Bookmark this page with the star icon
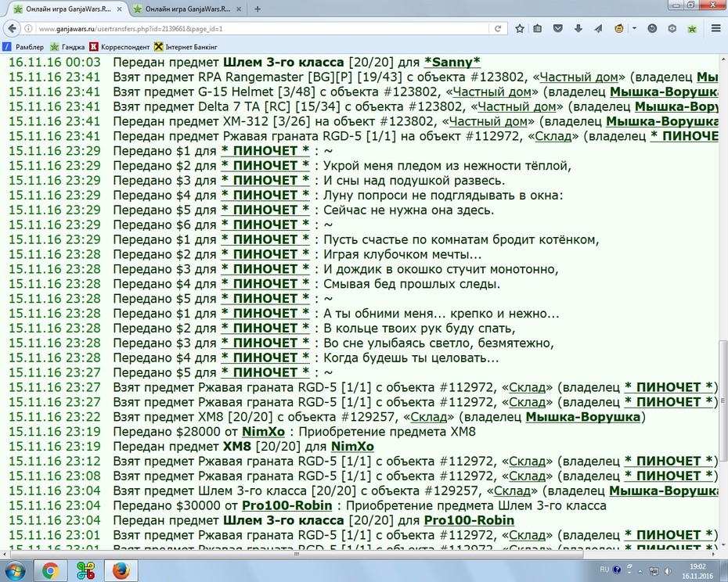Image resolution: width=728 pixels, height=582 pixels. (x=520, y=29)
